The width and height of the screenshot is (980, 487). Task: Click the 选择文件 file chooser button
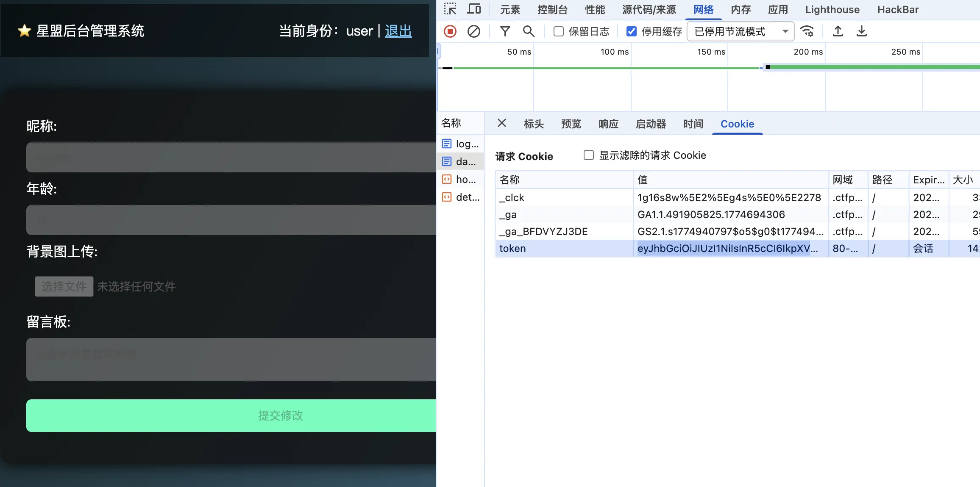(x=64, y=287)
